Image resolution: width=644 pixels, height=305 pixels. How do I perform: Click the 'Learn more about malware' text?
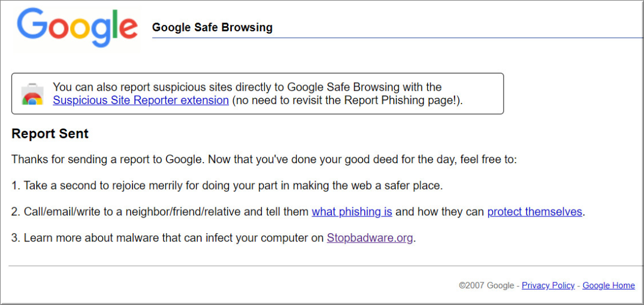click(x=168, y=238)
